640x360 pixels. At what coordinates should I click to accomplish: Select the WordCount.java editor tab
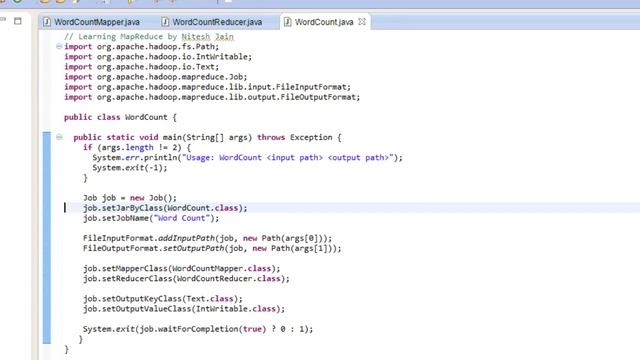(323, 22)
